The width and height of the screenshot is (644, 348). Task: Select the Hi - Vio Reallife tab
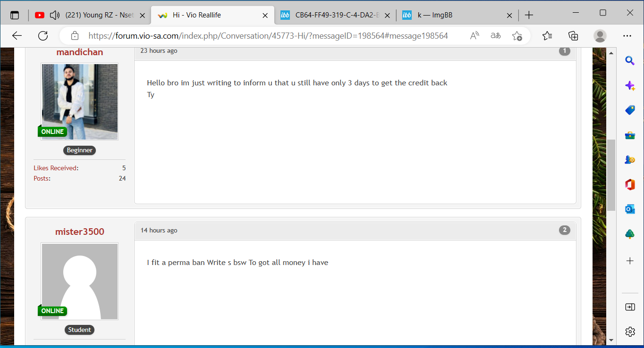point(212,15)
